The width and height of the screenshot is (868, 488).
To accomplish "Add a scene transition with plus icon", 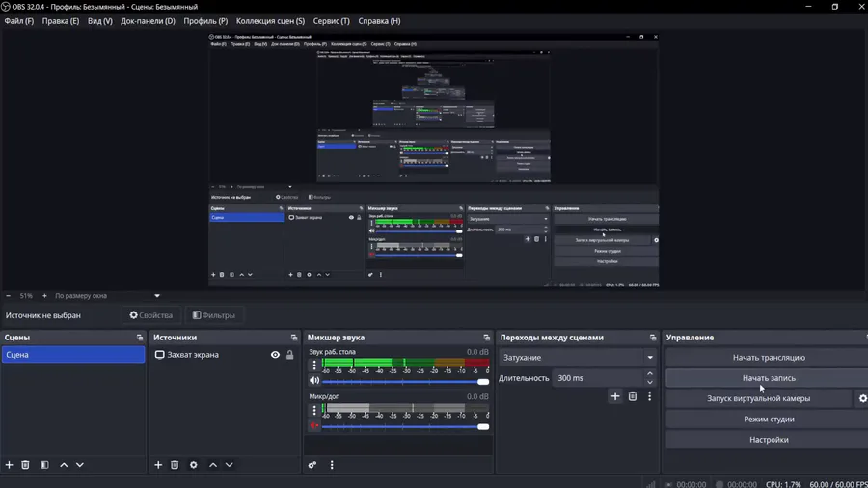I will (x=615, y=396).
